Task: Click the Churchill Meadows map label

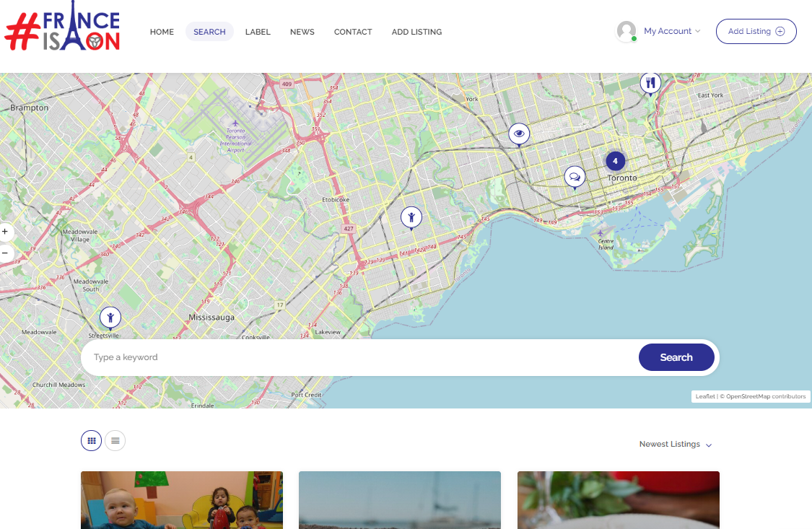Action: pyautogui.click(x=59, y=385)
